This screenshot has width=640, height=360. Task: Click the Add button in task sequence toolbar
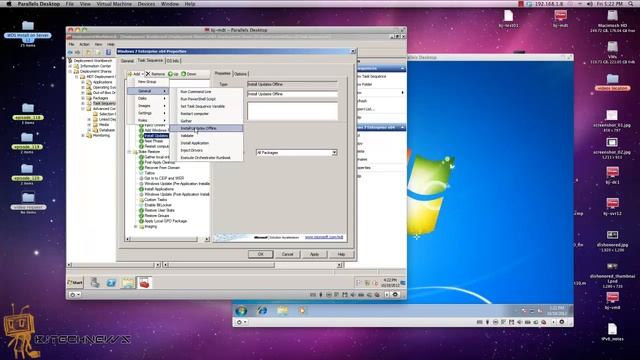click(x=135, y=74)
